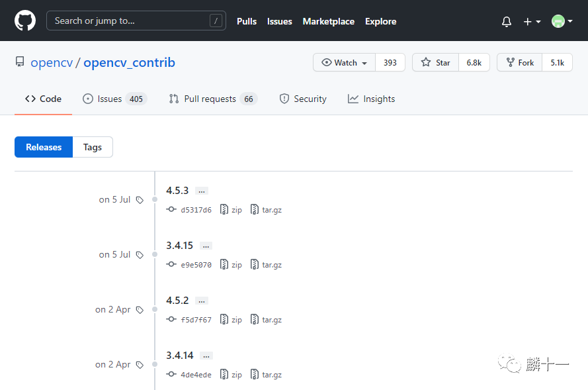Click the slash shortcut key icon
The image size is (588, 390).
coord(216,21)
